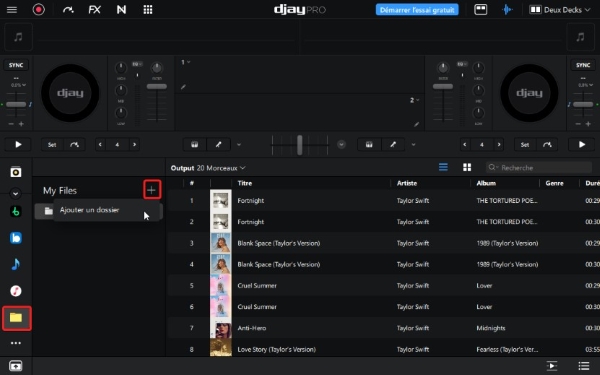
Task: Open the Beatport green icon source
Action: [16, 211]
